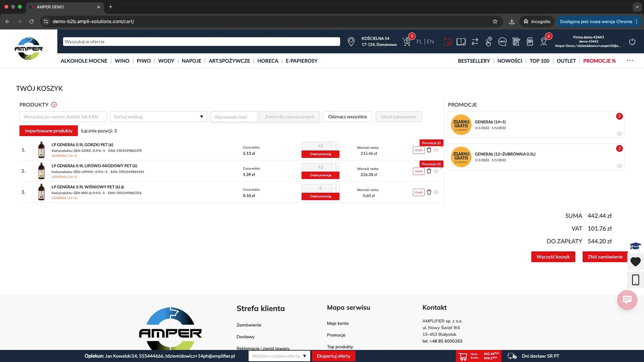
Task: Open the documents page icon in header
Action: tap(530, 41)
